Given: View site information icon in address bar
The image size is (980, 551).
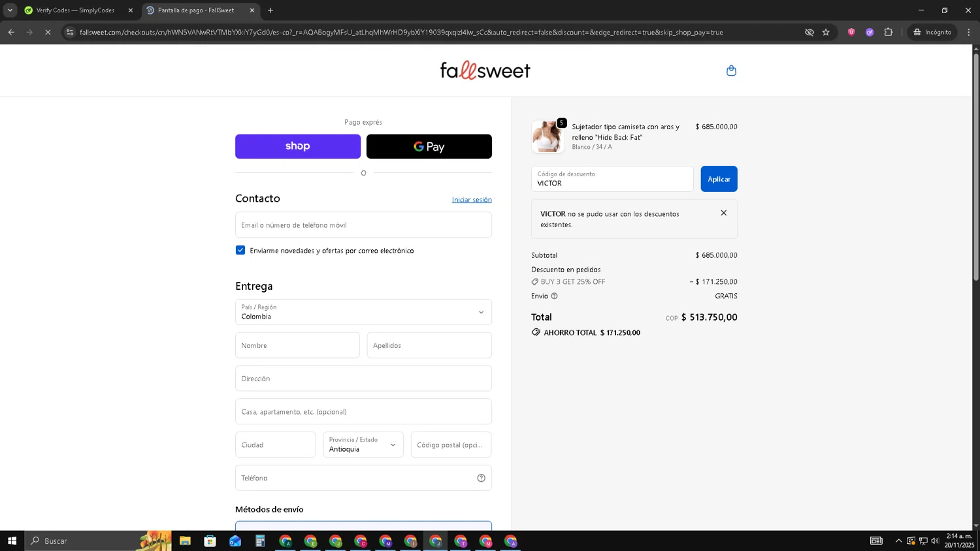Looking at the screenshot, I should [x=70, y=32].
